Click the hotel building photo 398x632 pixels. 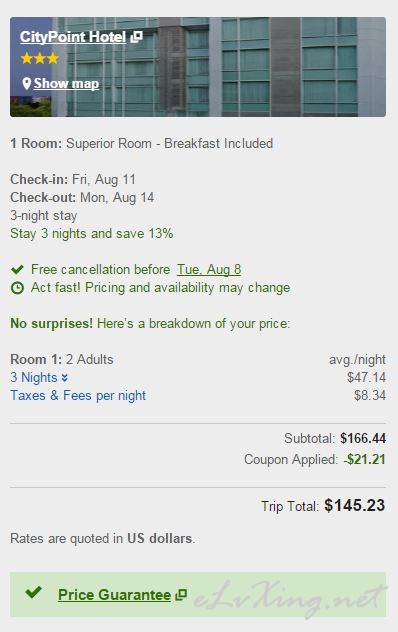(198, 67)
